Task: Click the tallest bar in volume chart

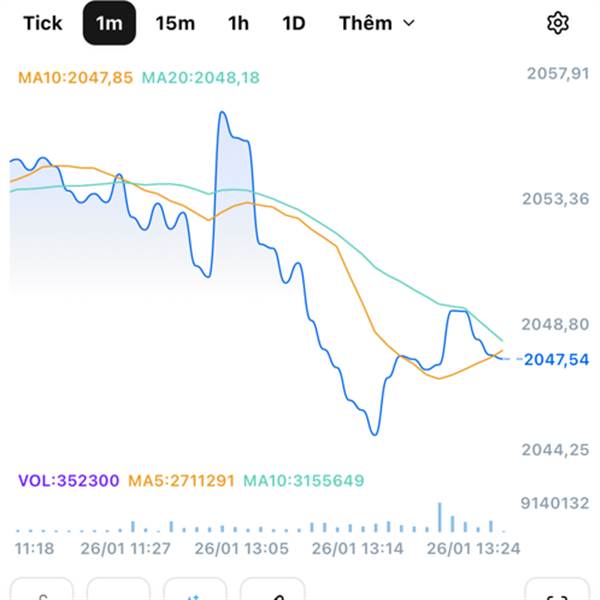Action: [439, 516]
